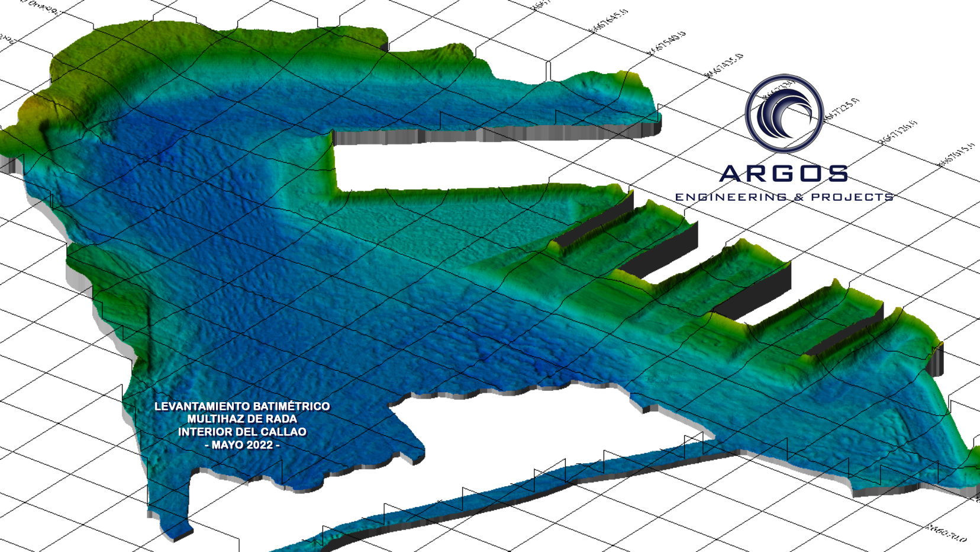Click the "INTERIOR DEL CALLAO" text line
This screenshot has height=552, width=980.
pos(242,432)
